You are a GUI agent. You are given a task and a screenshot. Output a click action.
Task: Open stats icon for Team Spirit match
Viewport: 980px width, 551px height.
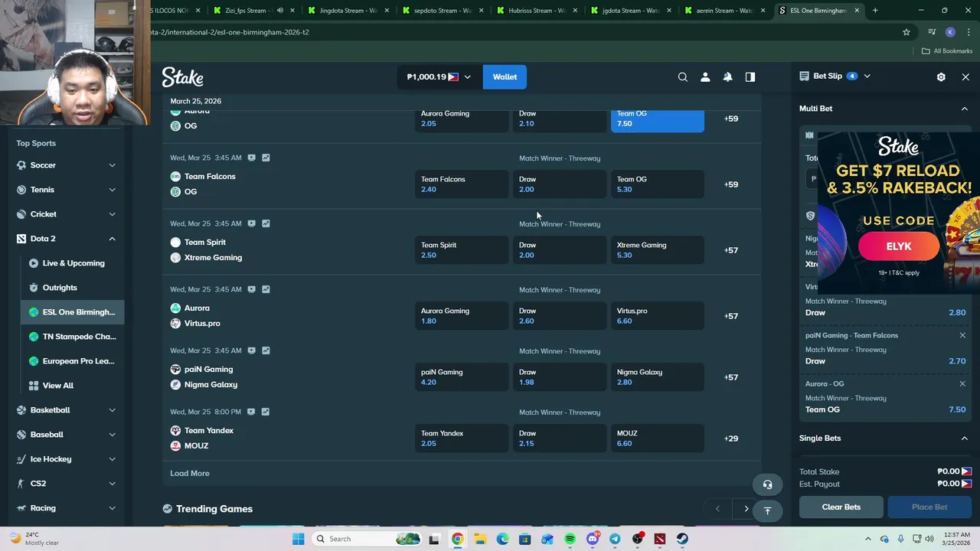[266, 223]
